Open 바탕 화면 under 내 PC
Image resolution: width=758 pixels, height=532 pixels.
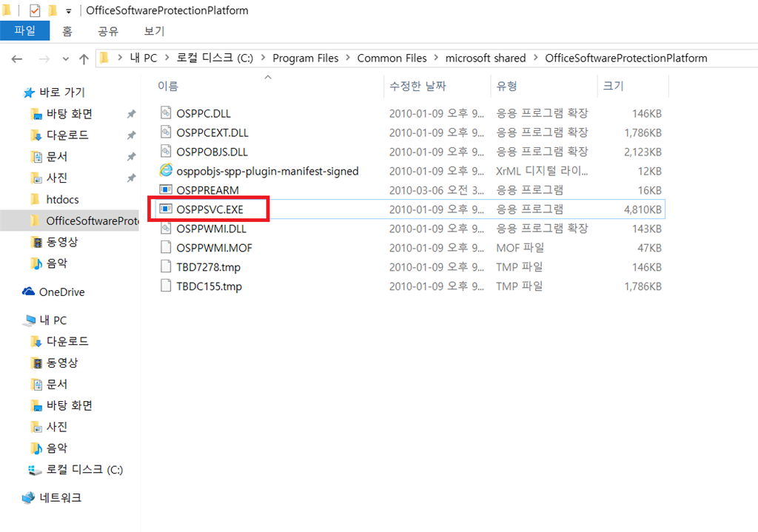(69, 405)
